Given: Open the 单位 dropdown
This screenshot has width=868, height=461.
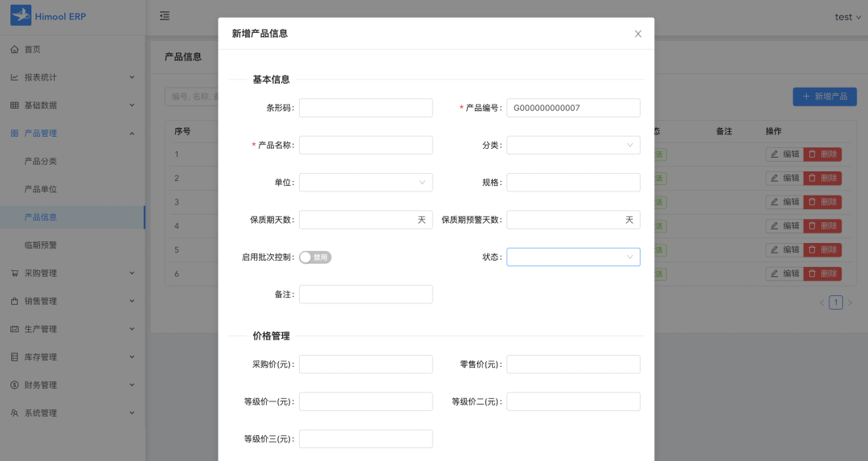Looking at the screenshot, I should tap(366, 183).
